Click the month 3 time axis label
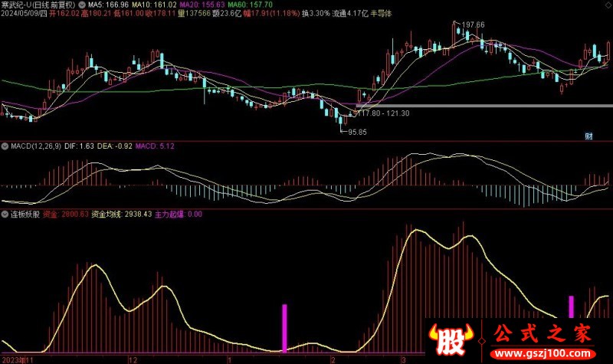This screenshot has height=364, width=613. point(403,359)
